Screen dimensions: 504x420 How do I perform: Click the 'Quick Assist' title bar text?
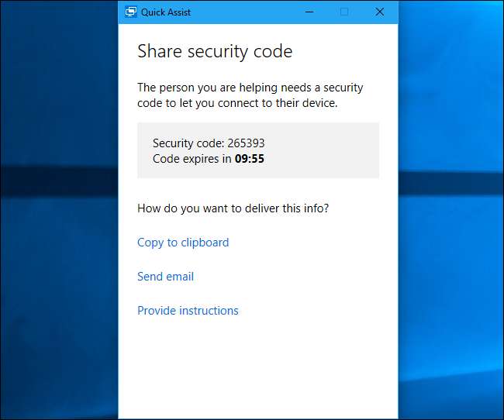166,12
